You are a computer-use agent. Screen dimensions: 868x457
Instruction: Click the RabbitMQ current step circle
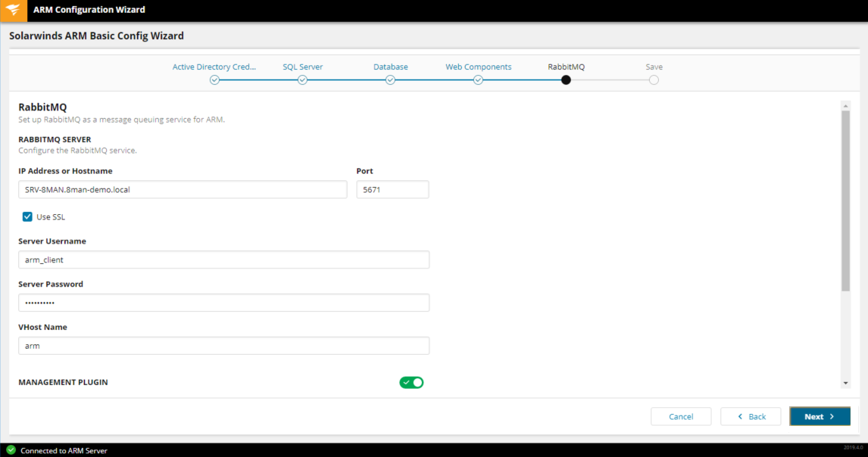tap(566, 80)
